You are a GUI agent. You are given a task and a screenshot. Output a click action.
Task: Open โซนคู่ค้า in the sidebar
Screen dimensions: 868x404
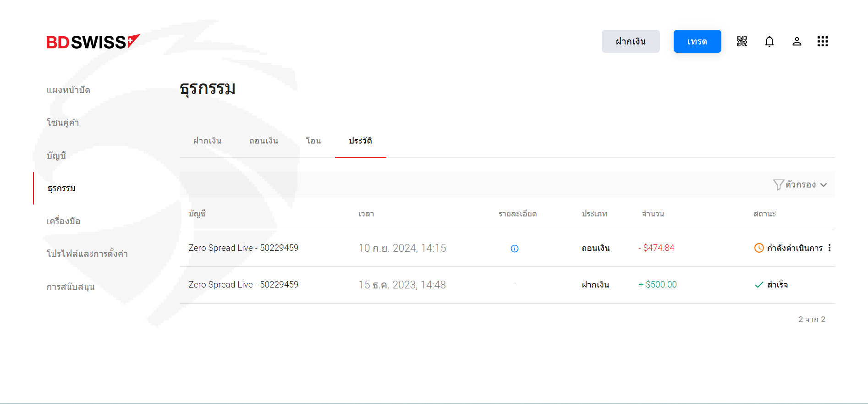63,122
